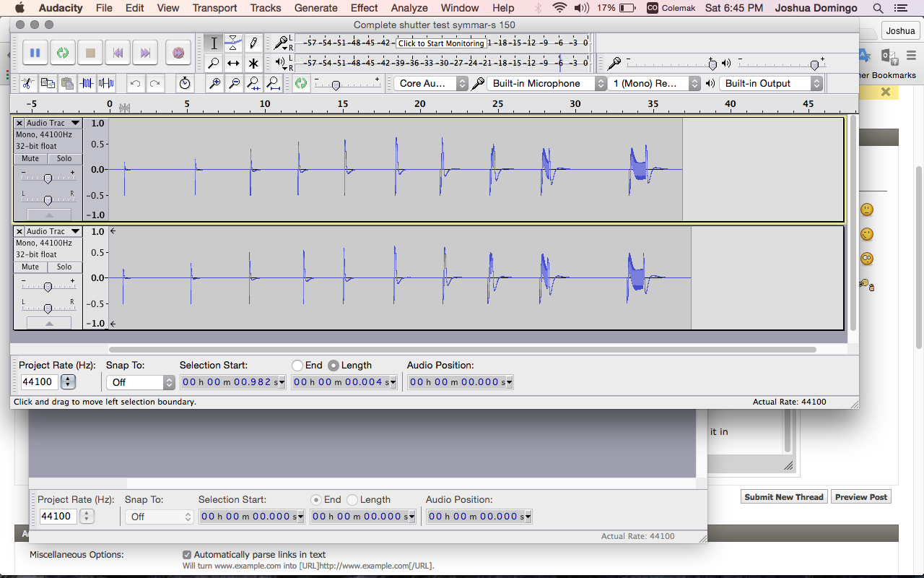Click the first track's gain slider
This screenshot has width=924, height=578.
point(48,178)
